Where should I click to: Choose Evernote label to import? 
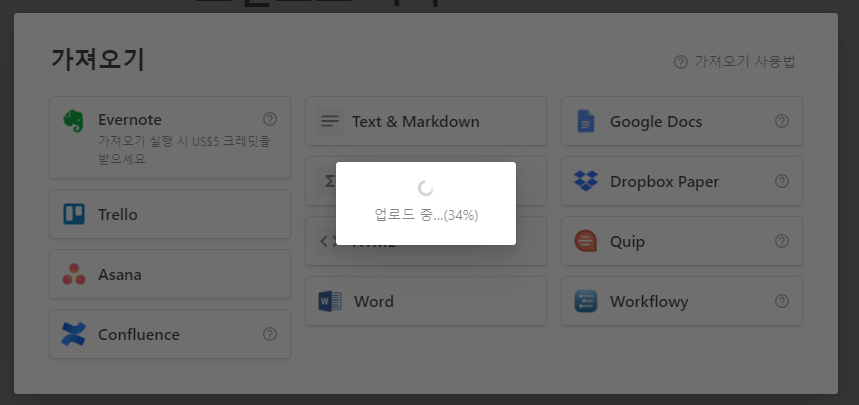pos(130,119)
